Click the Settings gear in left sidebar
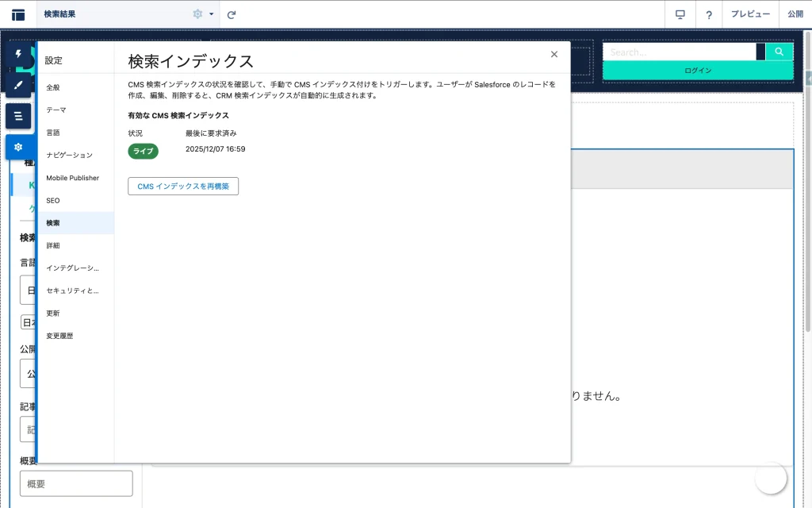The width and height of the screenshot is (812, 508). [x=18, y=147]
